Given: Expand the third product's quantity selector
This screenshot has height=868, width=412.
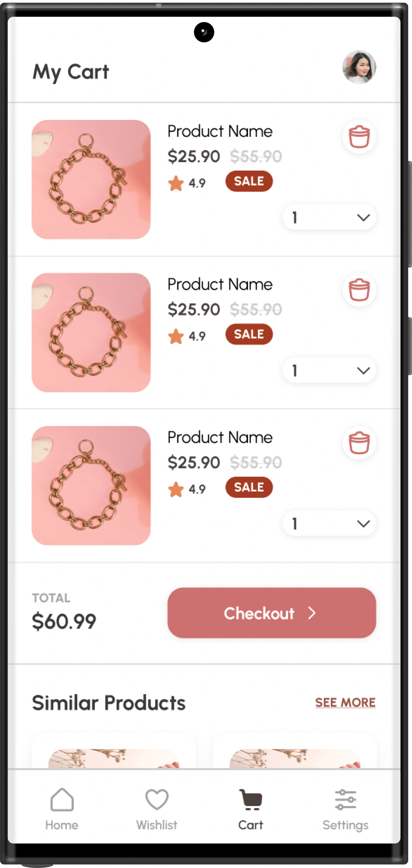Looking at the screenshot, I should (329, 523).
